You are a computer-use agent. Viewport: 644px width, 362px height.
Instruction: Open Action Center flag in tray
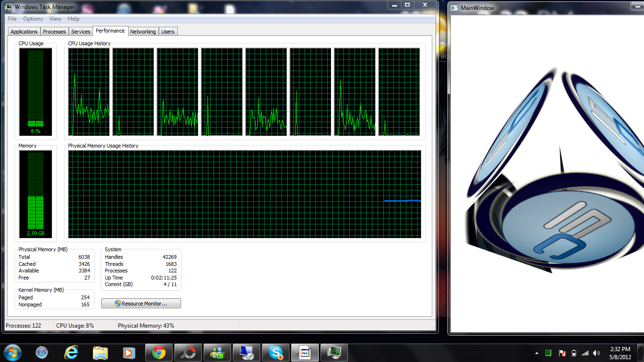pyautogui.click(x=562, y=353)
